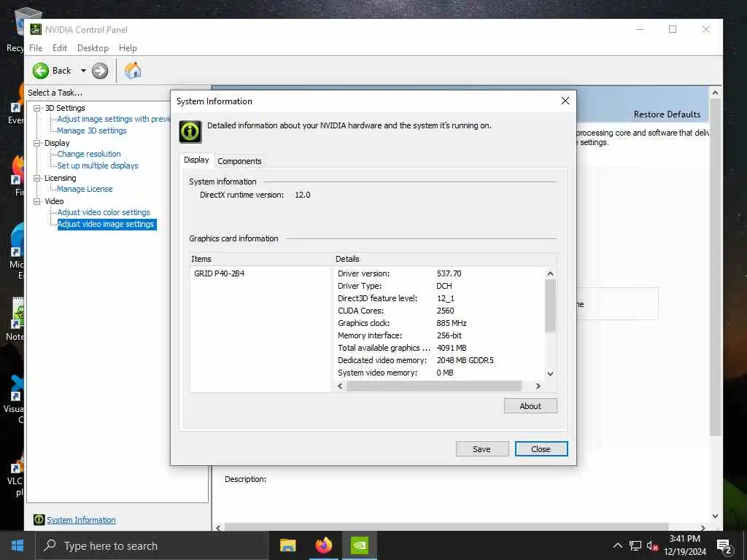Open the Change resolution task
Screen dimensions: 747x560
(89, 154)
